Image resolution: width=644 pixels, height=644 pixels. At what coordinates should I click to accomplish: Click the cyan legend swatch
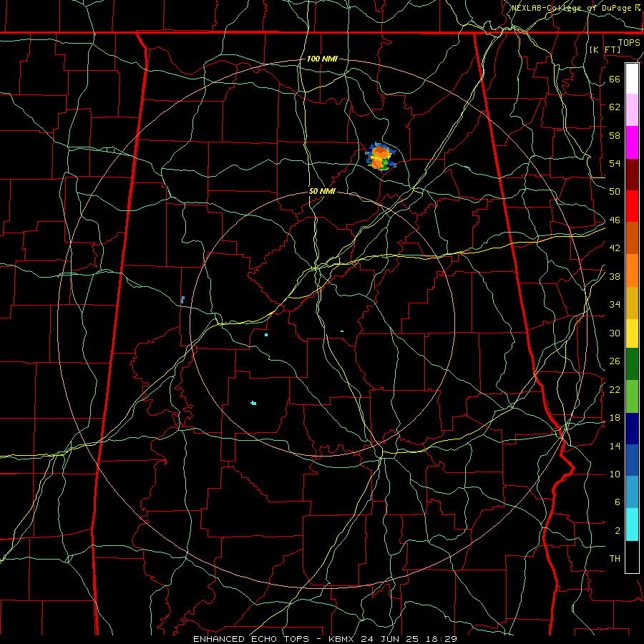click(632, 525)
